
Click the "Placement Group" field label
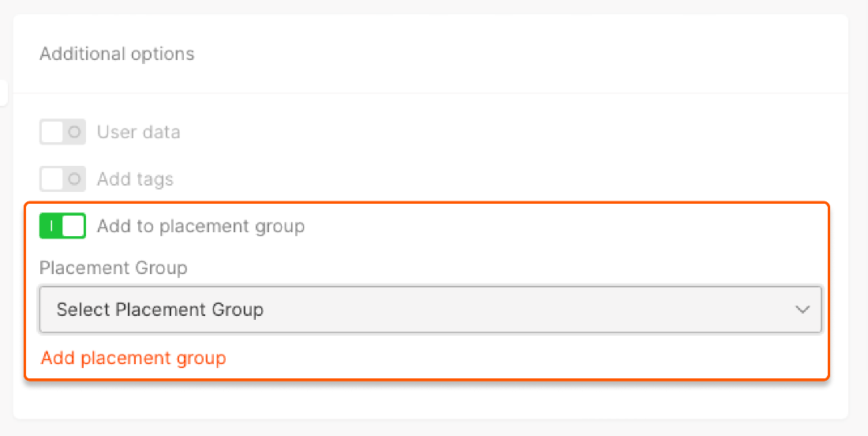114,269
